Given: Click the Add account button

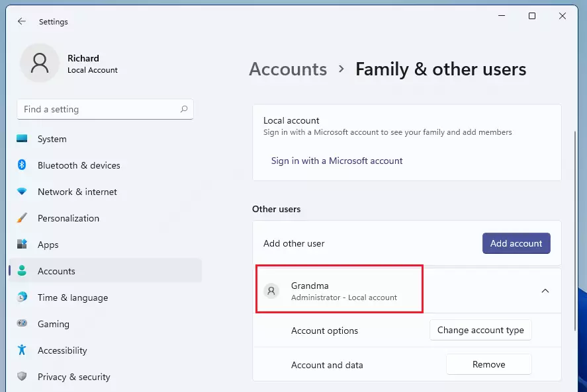Looking at the screenshot, I should [516, 243].
